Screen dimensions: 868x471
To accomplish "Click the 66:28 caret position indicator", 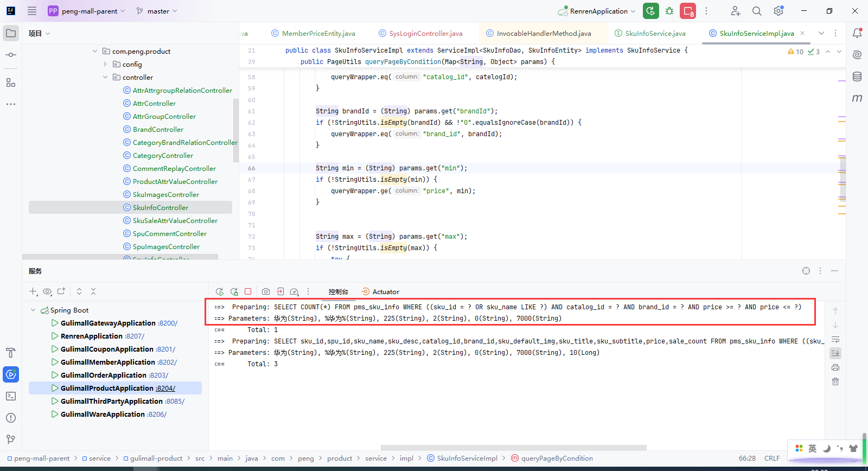I will [x=747, y=458].
